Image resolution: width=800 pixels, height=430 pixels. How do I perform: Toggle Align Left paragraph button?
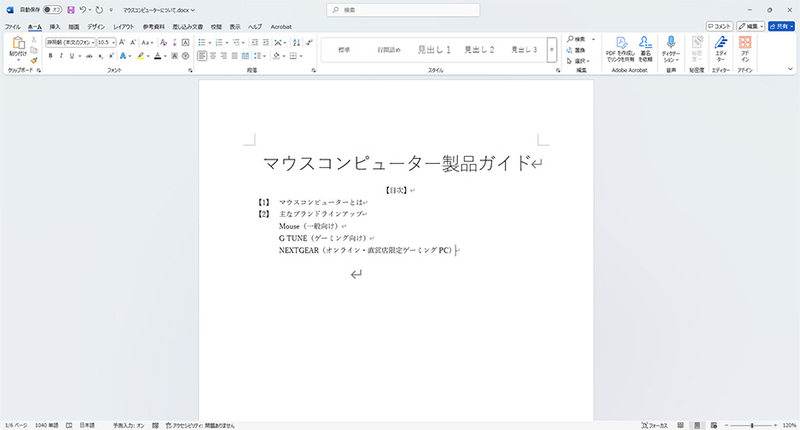[x=202, y=56]
